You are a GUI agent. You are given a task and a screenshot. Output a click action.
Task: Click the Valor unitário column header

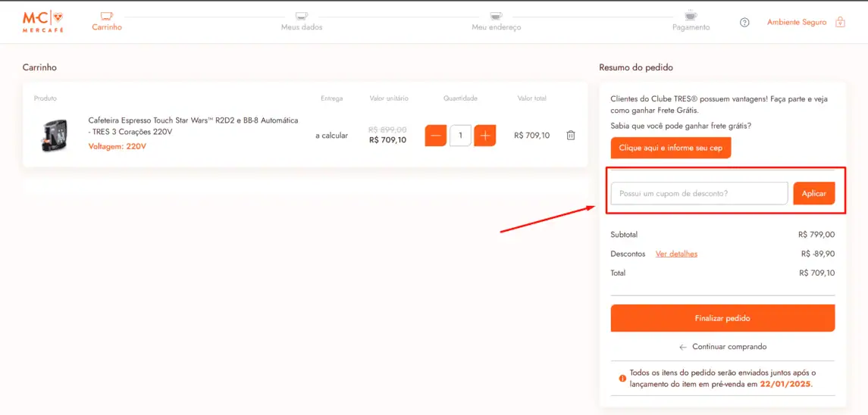pyautogui.click(x=389, y=98)
